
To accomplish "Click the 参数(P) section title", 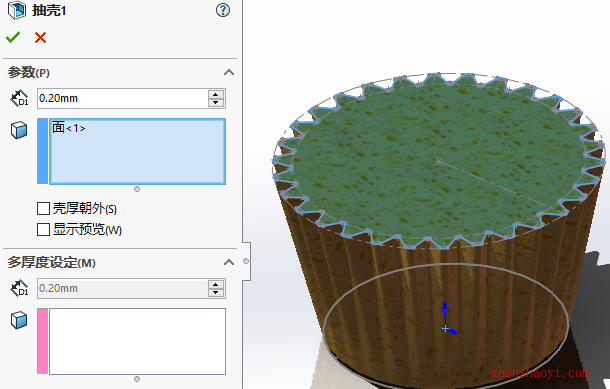I will (29, 72).
